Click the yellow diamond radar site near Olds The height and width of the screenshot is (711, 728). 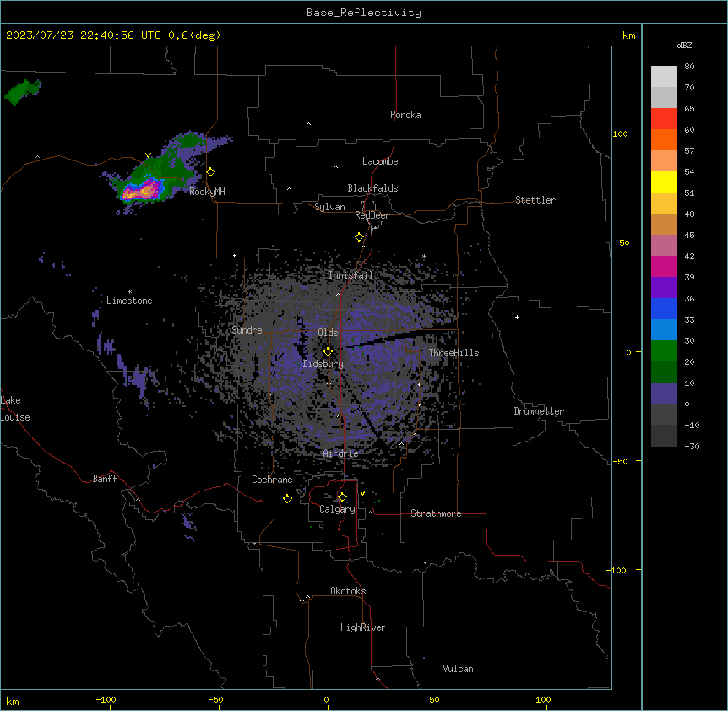click(328, 352)
